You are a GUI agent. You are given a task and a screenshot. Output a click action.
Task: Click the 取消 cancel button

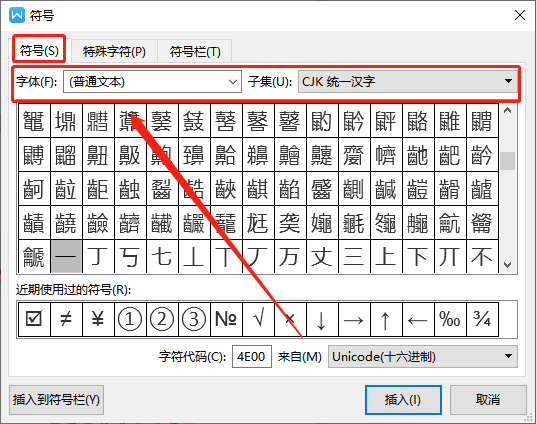click(488, 400)
